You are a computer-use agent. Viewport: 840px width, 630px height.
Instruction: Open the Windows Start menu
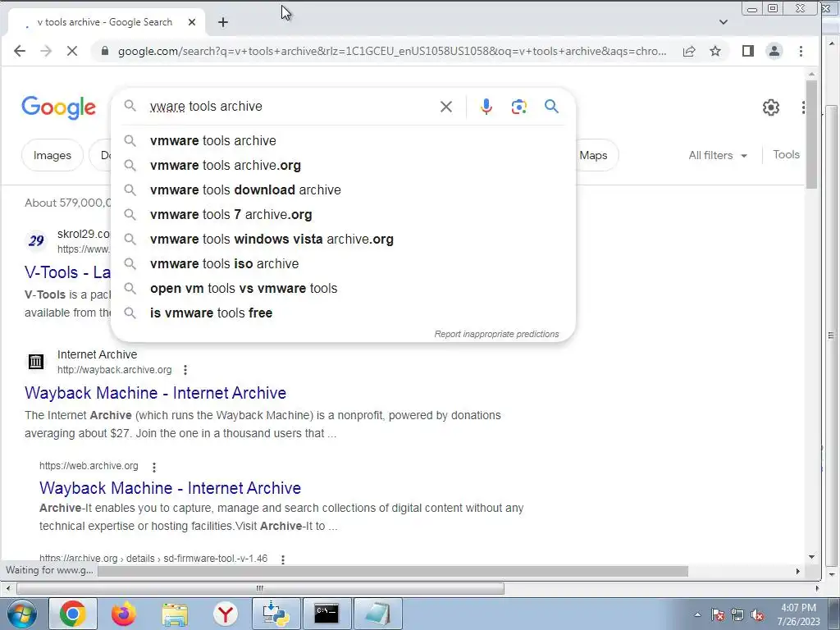click(x=21, y=614)
